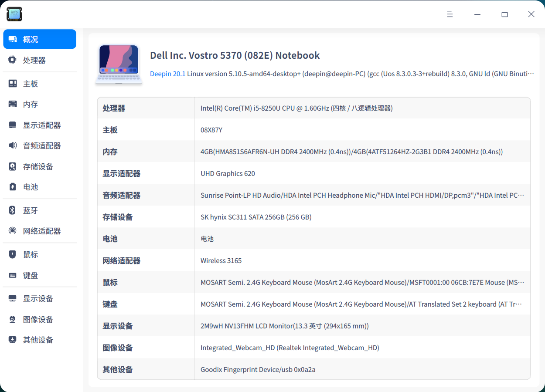Click the battery (电池) sidebar icon

pos(13,187)
